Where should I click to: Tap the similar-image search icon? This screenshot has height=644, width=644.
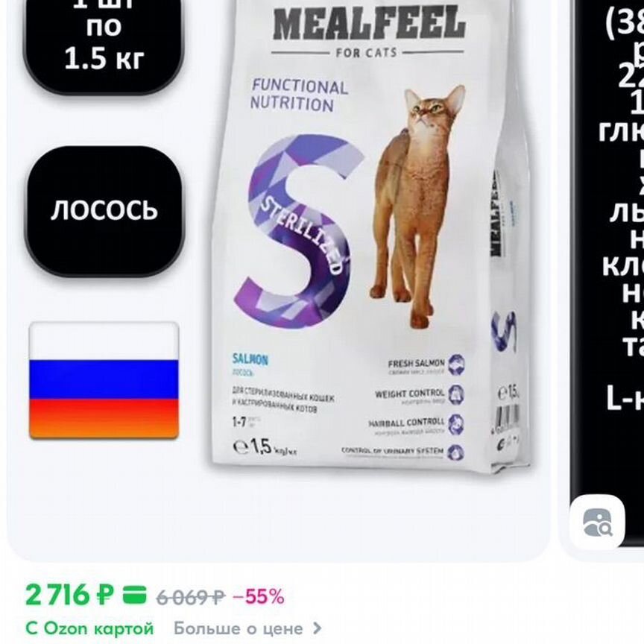[597, 522]
